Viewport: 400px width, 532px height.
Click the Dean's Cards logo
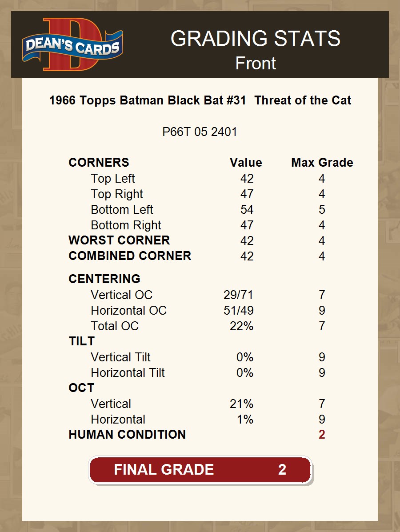[x=72, y=44]
